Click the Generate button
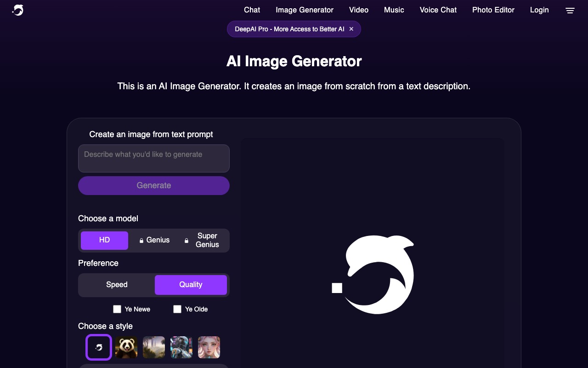This screenshot has height=368, width=588. point(153,185)
